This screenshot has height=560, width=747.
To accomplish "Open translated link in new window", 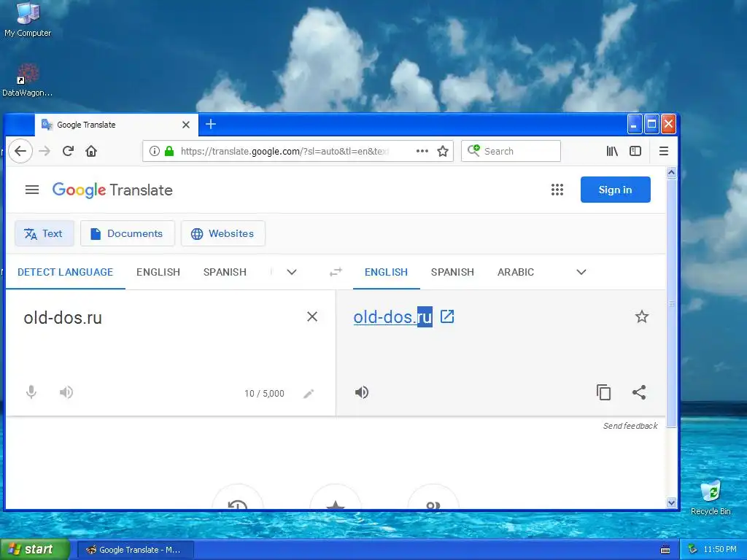I will (447, 316).
